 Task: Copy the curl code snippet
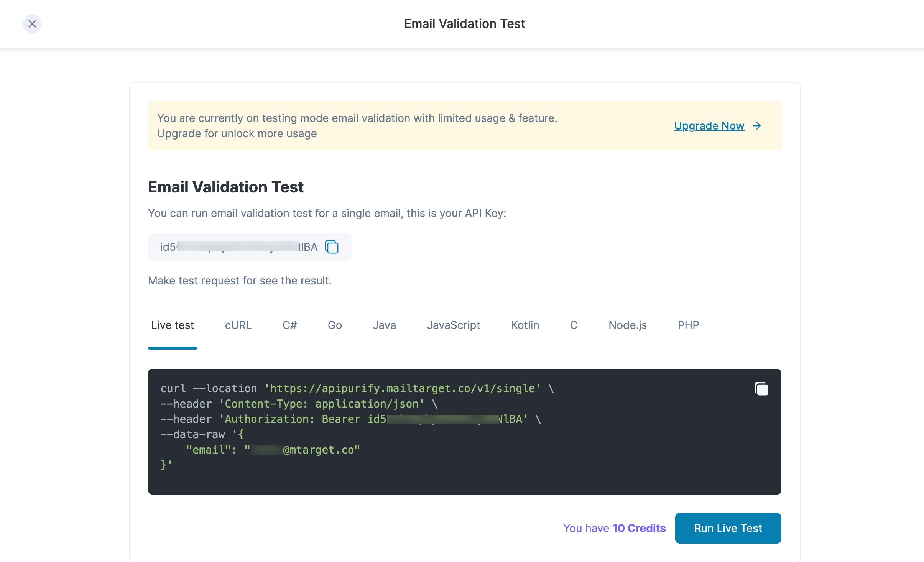761,389
